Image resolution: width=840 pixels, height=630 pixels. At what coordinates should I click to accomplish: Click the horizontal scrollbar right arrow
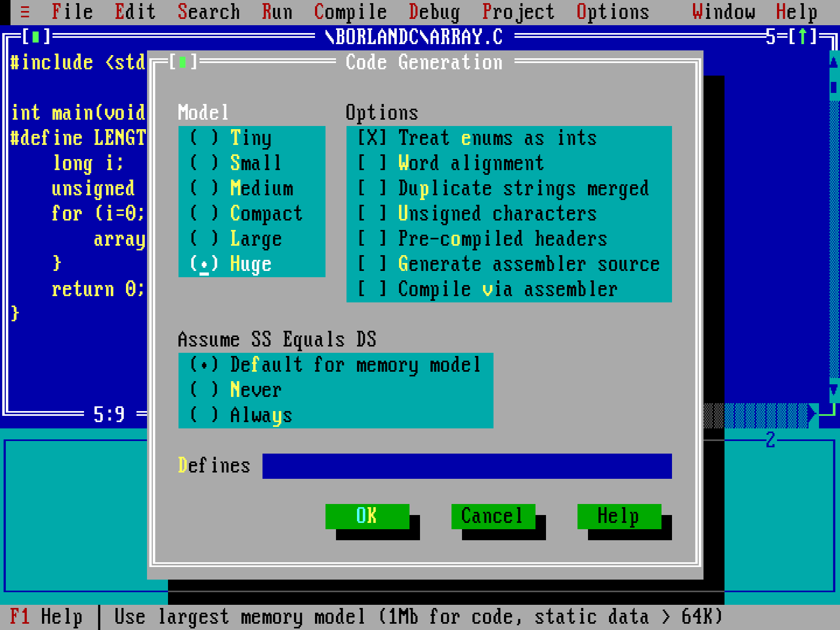pyautogui.click(x=813, y=415)
